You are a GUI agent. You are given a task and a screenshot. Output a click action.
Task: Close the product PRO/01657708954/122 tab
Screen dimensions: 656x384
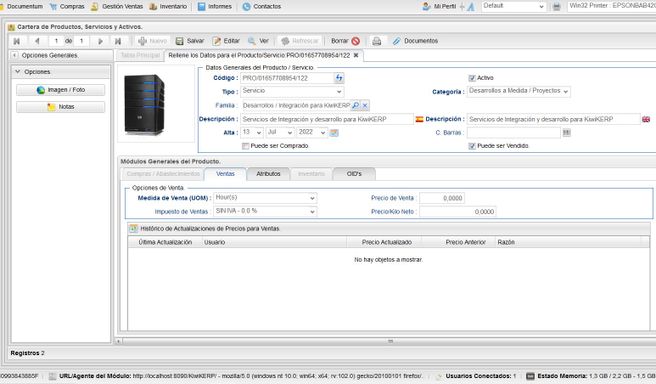click(356, 55)
